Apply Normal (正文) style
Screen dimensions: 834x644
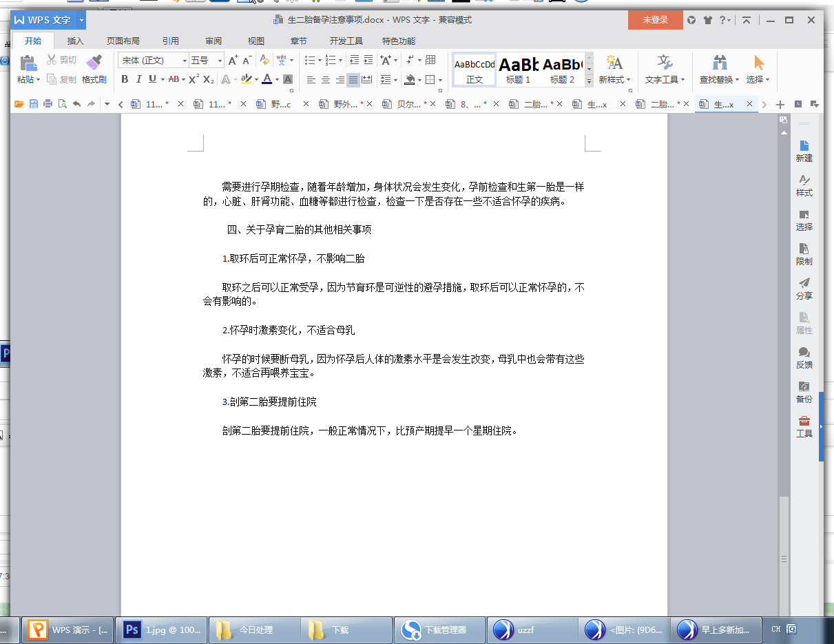point(475,70)
